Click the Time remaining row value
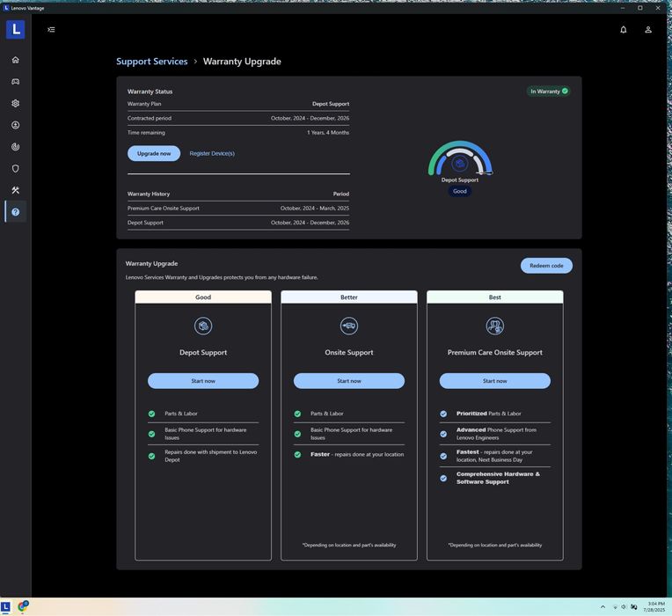Image resolution: width=672 pixels, height=616 pixels. (328, 133)
